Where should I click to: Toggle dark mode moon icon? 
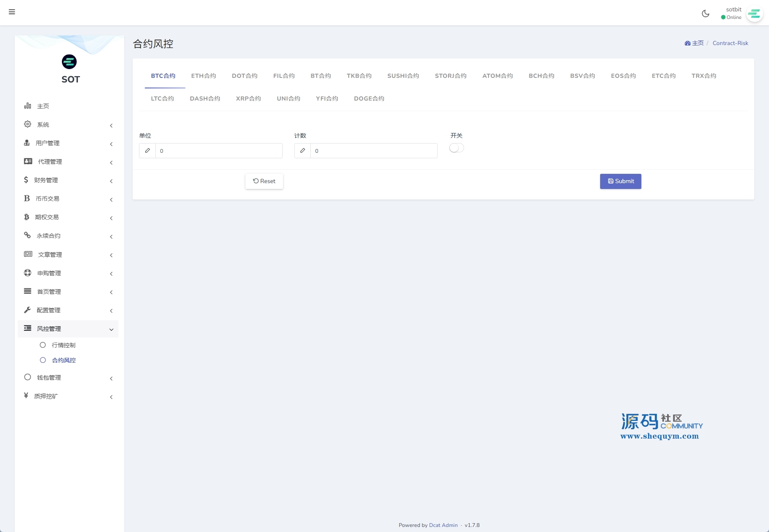point(705,13)
